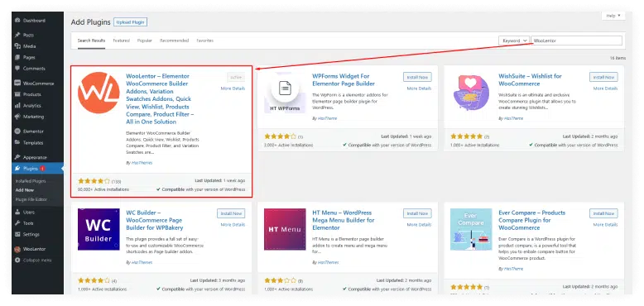Screen dimensions: 644x306
Task: Open the Add New submenu item
Action: [25, 190]
